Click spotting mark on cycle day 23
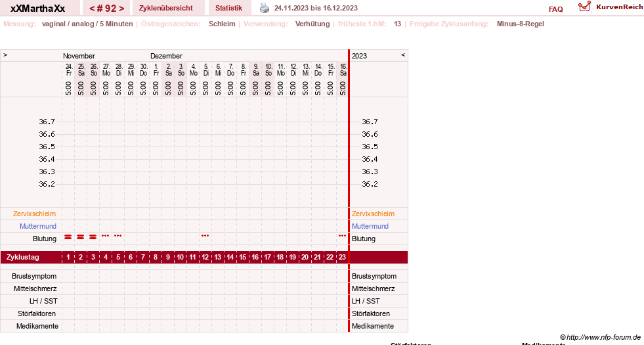644x345 pixels. point(342,236)
